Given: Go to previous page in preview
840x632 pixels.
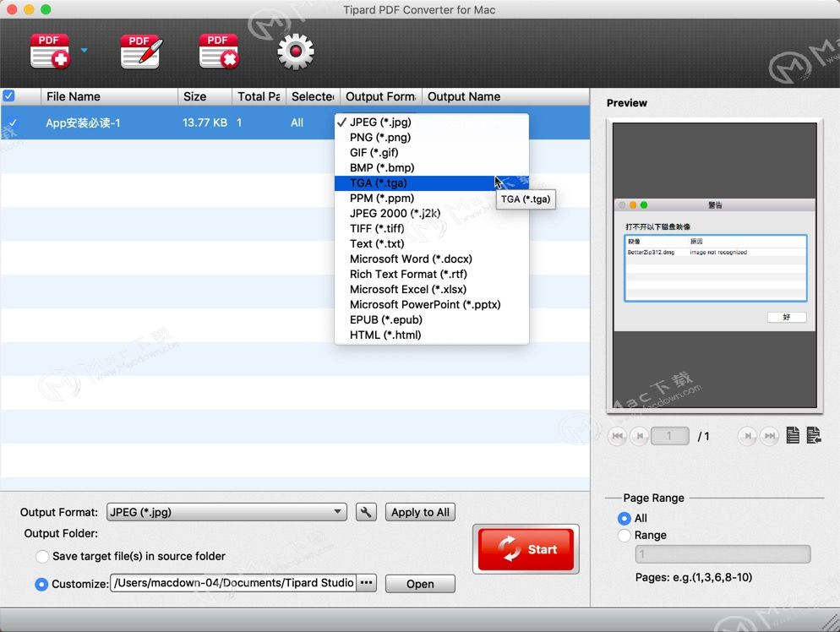Looking at the screenshot, I should (x=639, y=436).
